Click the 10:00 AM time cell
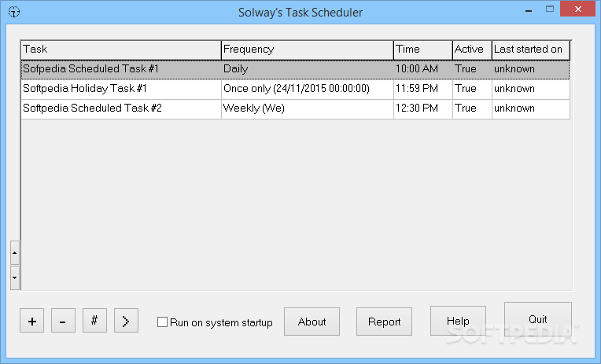The height and width of the screenshot is (364, 601). 422,69
